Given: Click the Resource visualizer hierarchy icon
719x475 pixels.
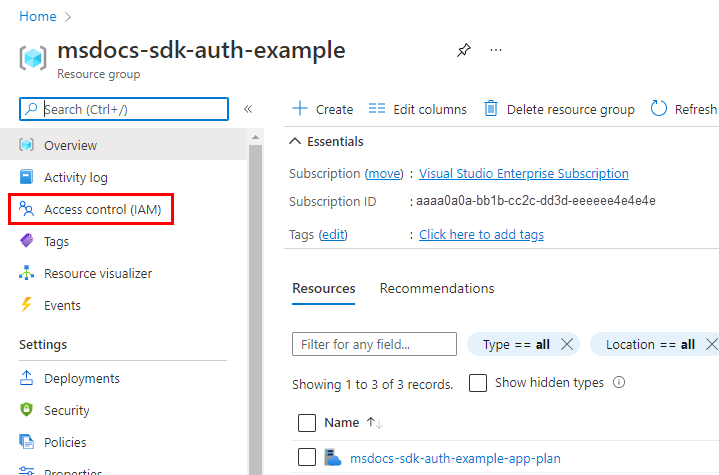Looking at the screenshot, I should pyautogui.click(x=27, y=273).
